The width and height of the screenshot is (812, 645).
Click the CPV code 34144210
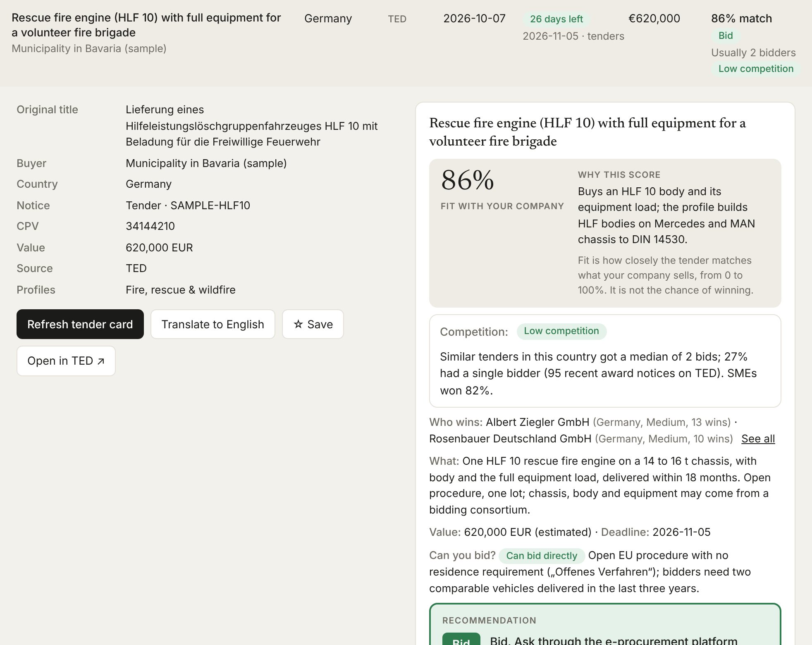click(x=150, y=226)
